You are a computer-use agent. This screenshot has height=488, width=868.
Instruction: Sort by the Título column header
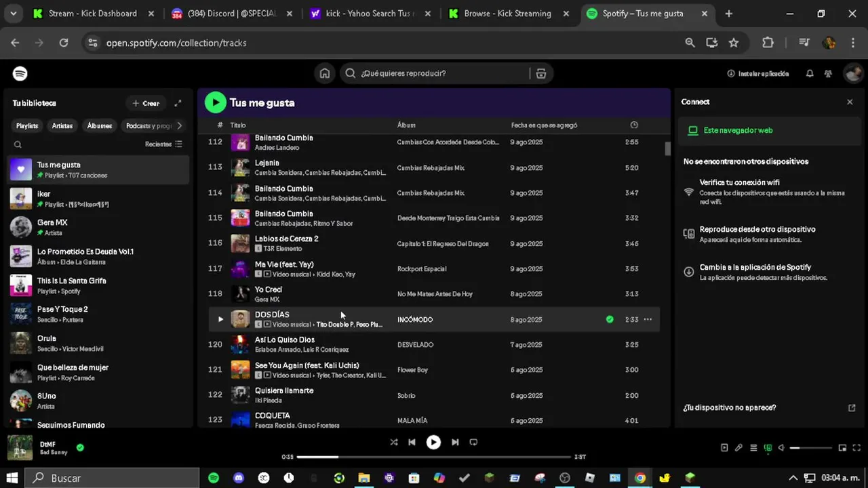click(238, 125)
